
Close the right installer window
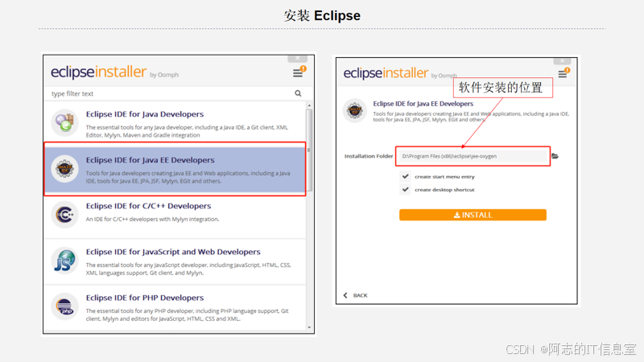click(x=562, y=61)
